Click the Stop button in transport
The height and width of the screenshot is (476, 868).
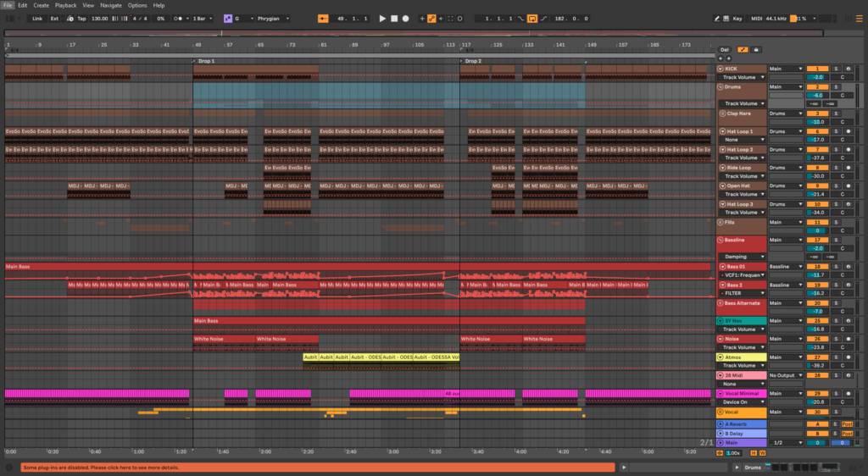point(394,18)
